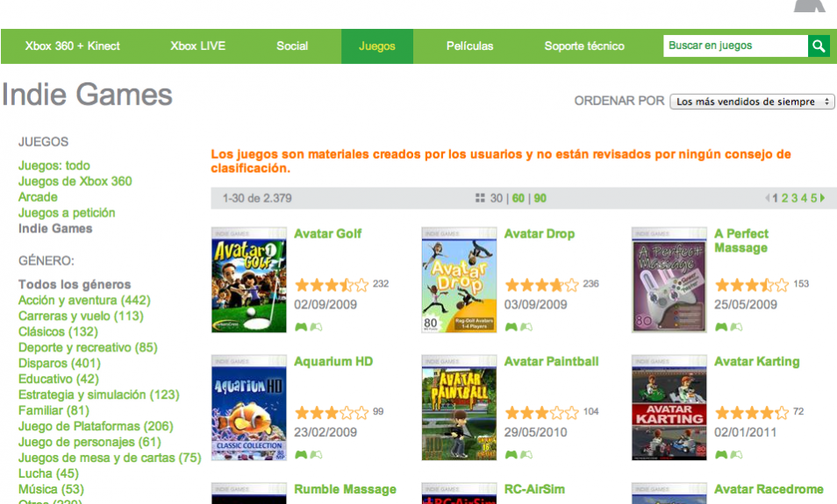Click the Avatar Golf box art thumbnail

pos(249,280)
